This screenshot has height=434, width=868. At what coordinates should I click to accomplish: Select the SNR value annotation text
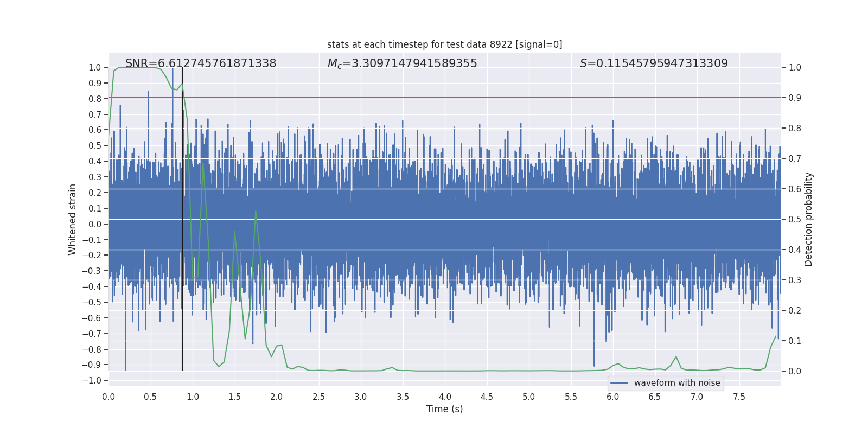201,63
